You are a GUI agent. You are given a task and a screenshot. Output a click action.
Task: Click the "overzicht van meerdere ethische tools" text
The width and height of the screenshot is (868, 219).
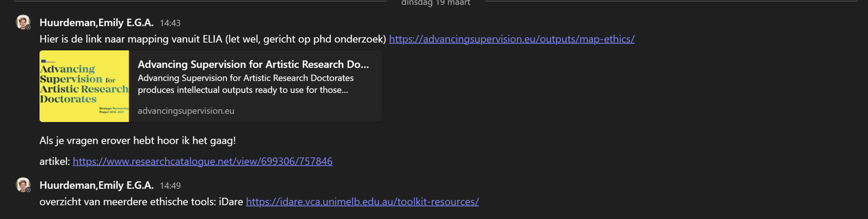141,202
